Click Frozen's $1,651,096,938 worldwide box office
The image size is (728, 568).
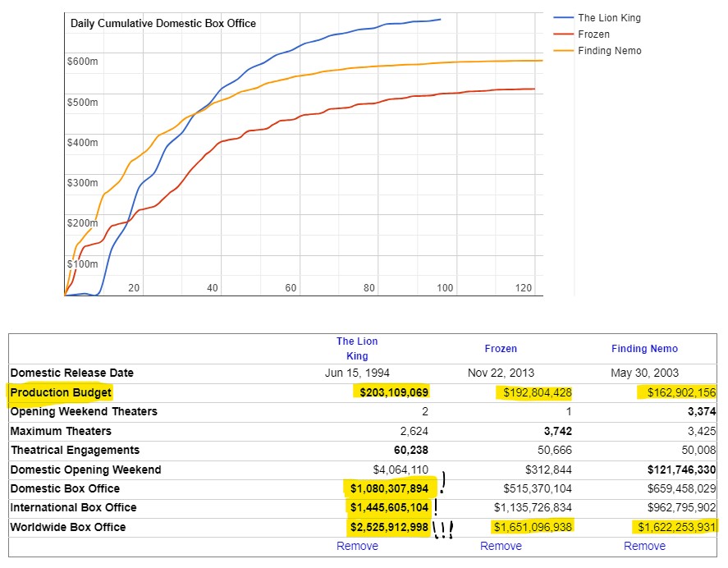point(532,527)
